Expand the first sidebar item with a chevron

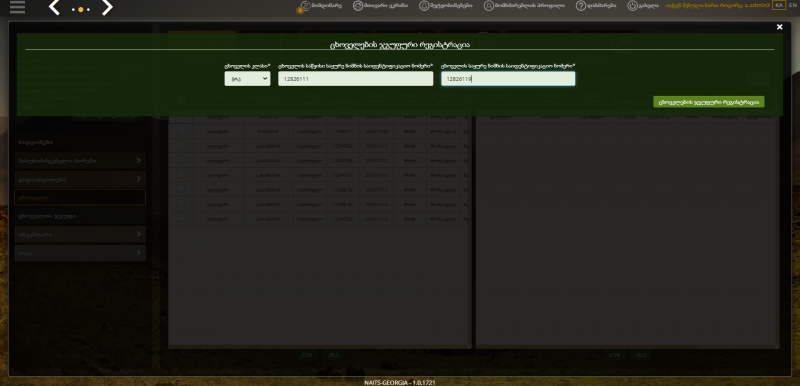[x=80, y=161]
